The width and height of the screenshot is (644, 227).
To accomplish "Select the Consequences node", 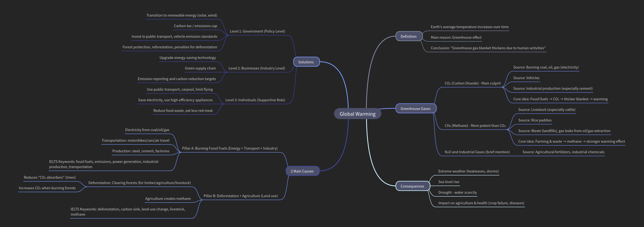I will coord(412,186).
